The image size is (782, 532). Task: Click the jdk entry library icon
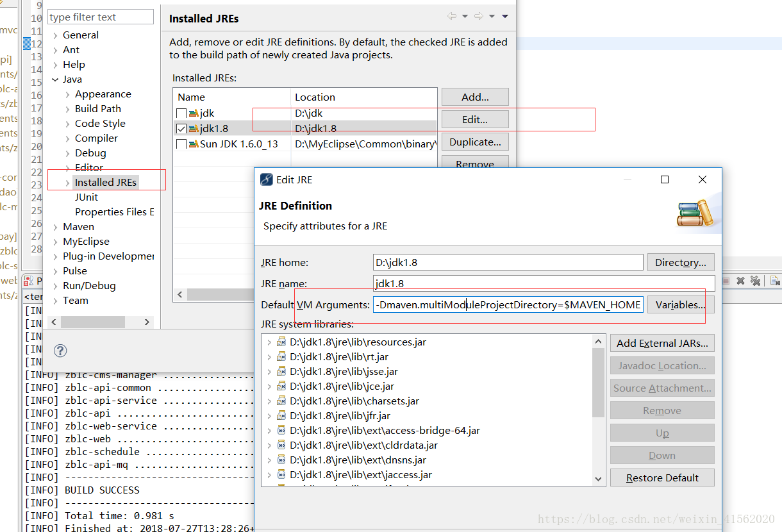[194, 113]
